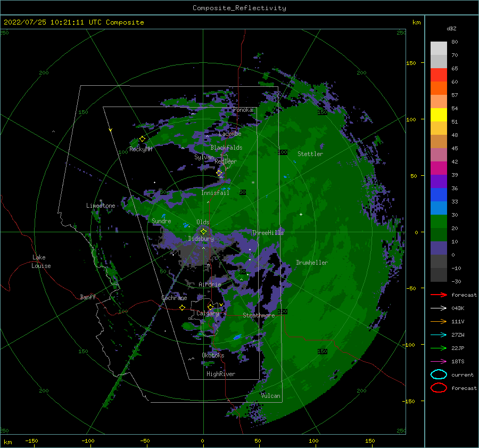The image size is (479, 448).
Task: Click the Banff label
Action: tap(88, 297)
